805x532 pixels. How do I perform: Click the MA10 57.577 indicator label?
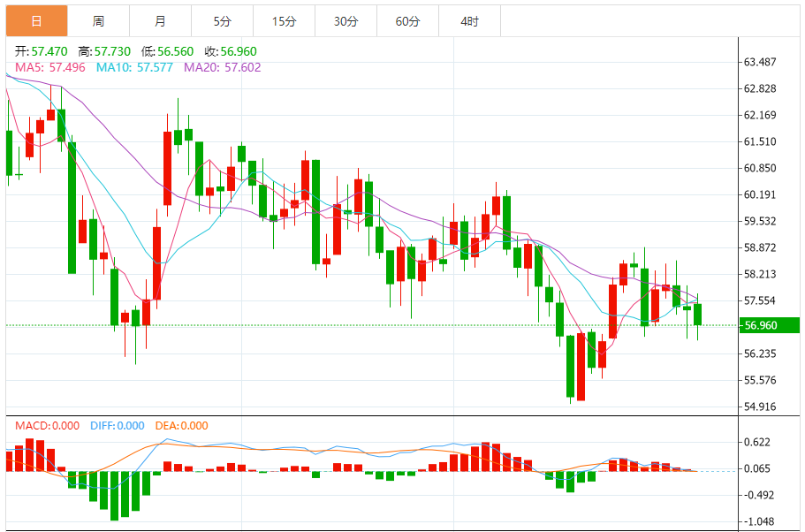click(134, 67)
